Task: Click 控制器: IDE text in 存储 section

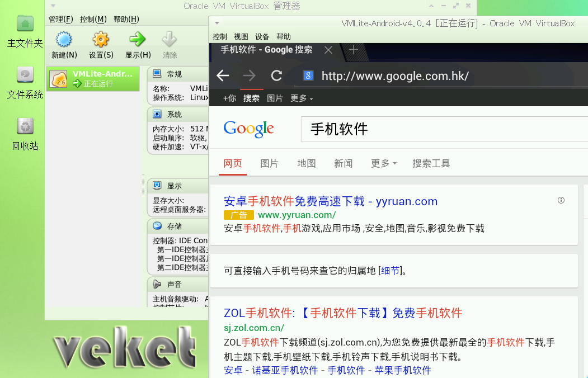Action: click(x=180, y=240)
